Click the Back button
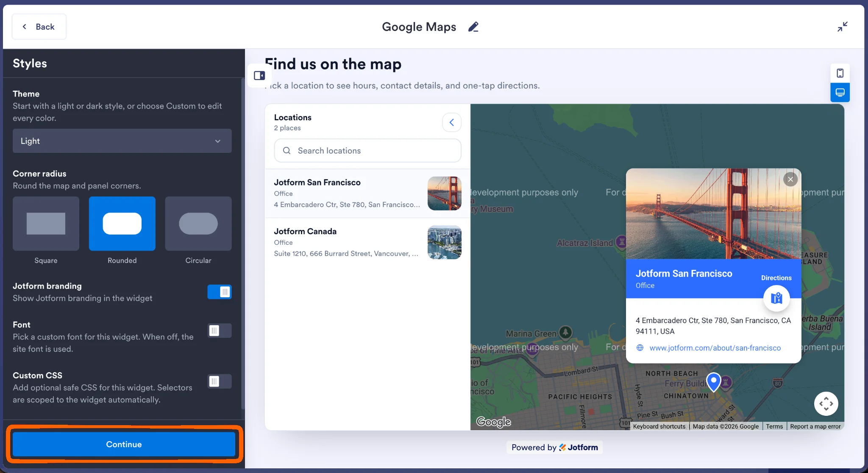The width and height of the screenshot is (868, 473). (39, 27)
